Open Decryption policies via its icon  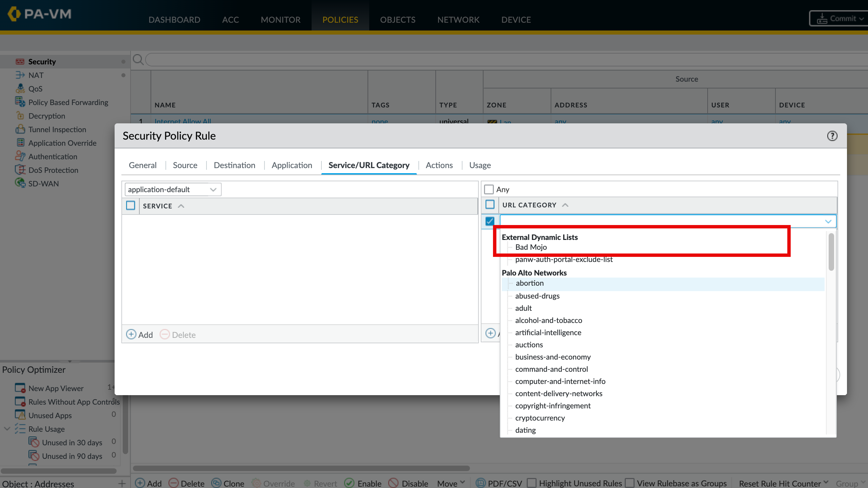[20, 116]
